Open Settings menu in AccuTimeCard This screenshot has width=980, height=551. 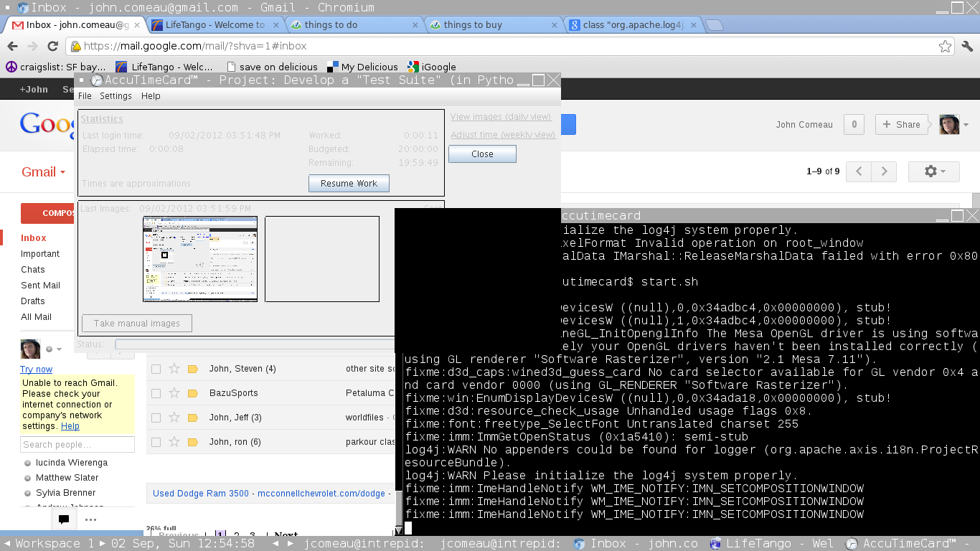[116, 95]
